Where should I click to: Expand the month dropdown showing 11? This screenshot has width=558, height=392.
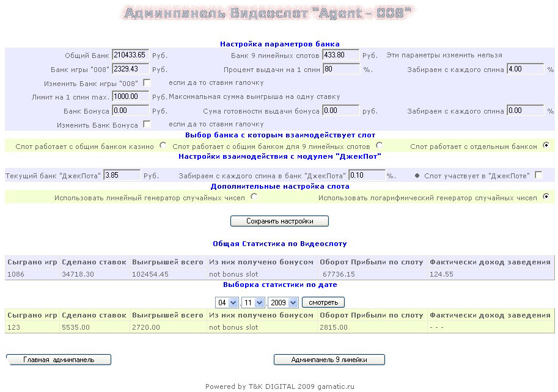click(252, 302)
